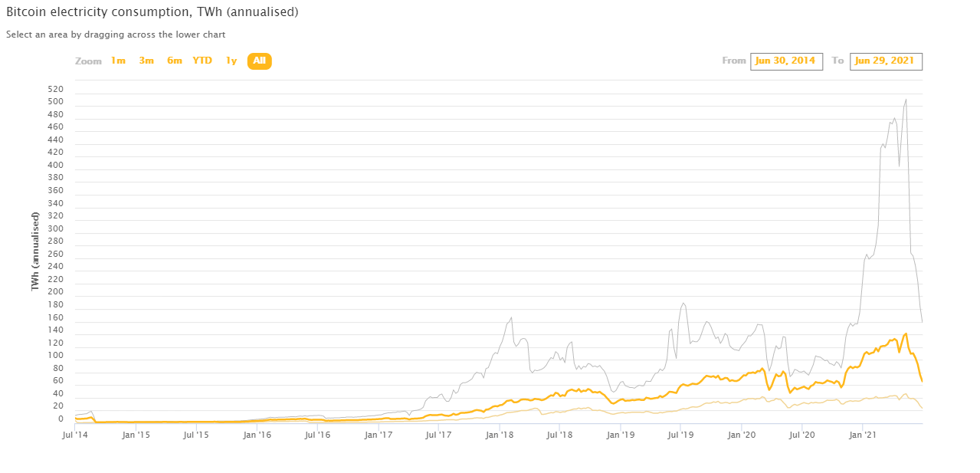Click the y-axis value 300

[56, 229]
